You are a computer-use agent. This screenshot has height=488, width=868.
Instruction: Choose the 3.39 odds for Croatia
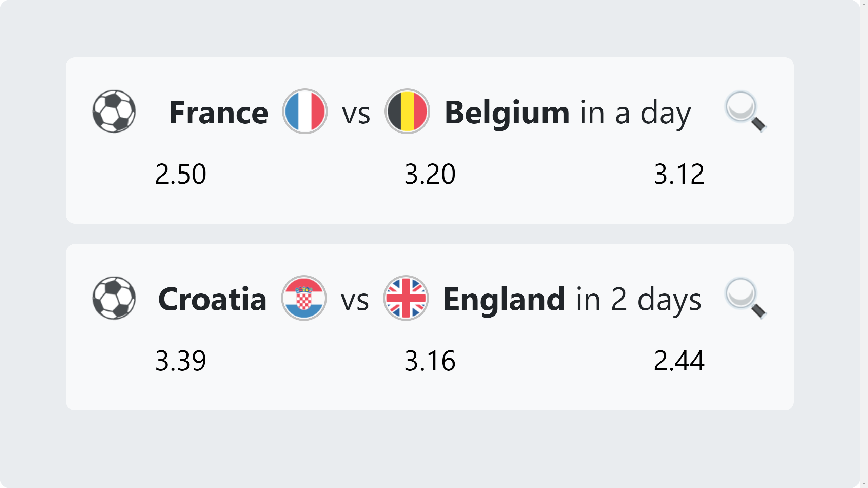[181, 361]
